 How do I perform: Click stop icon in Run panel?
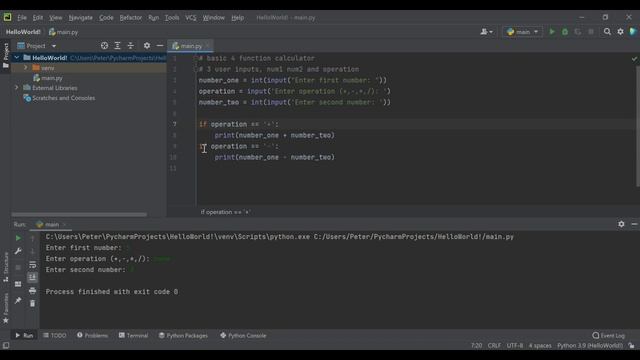[18, 268]
